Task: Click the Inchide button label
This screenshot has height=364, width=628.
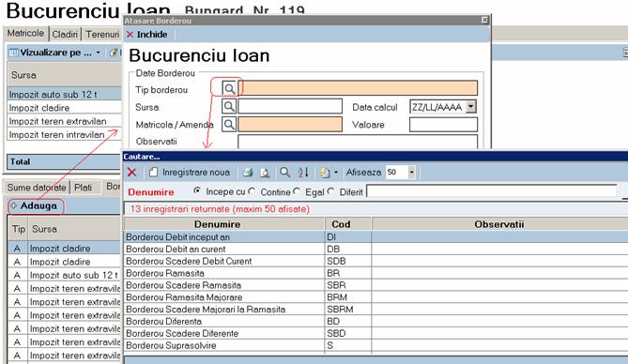Action: click(x=152, y=35)
